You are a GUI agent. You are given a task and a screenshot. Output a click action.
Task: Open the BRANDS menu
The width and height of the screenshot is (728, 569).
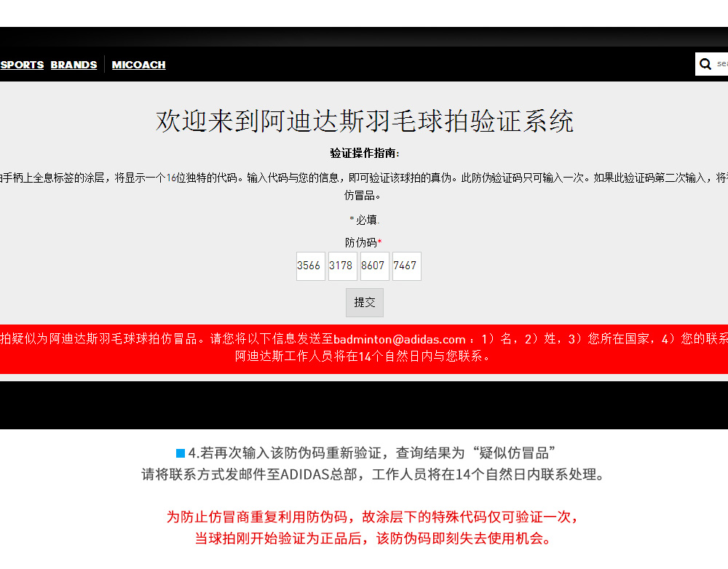(x=74, y=65)
